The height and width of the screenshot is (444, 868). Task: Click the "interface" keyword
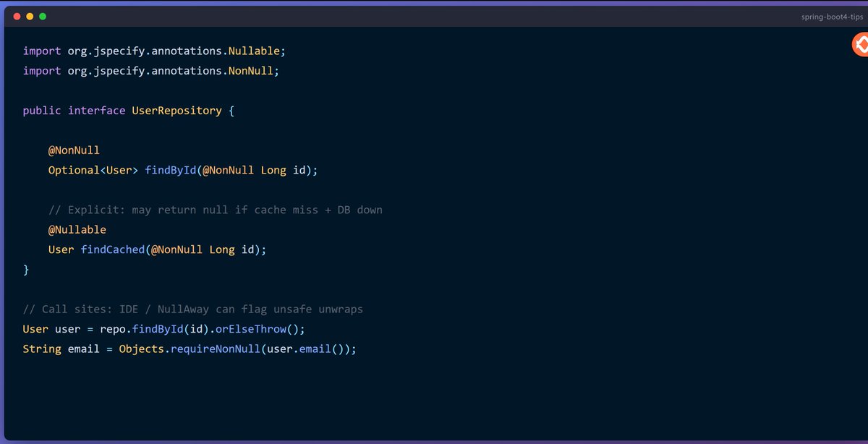click(x=97, y=111)
